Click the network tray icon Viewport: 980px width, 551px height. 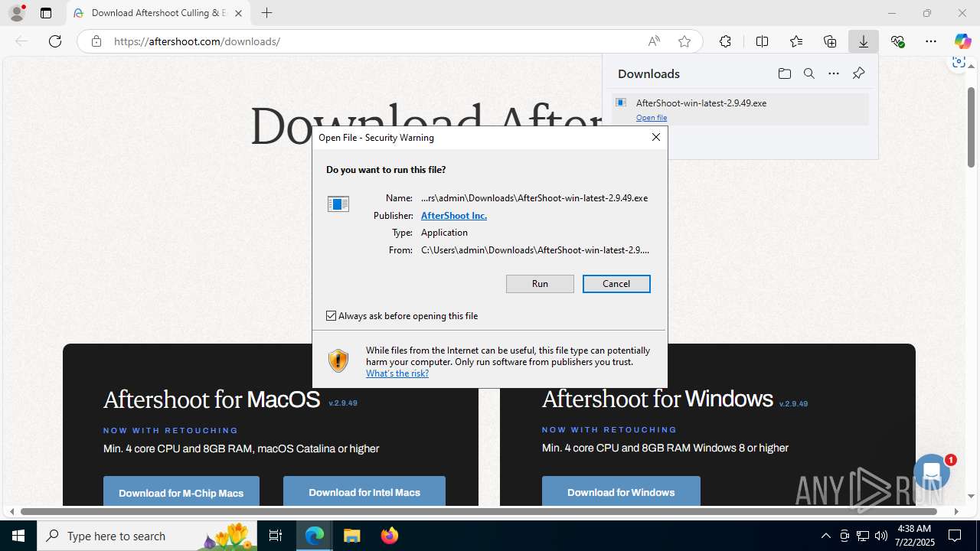(863, 536)
